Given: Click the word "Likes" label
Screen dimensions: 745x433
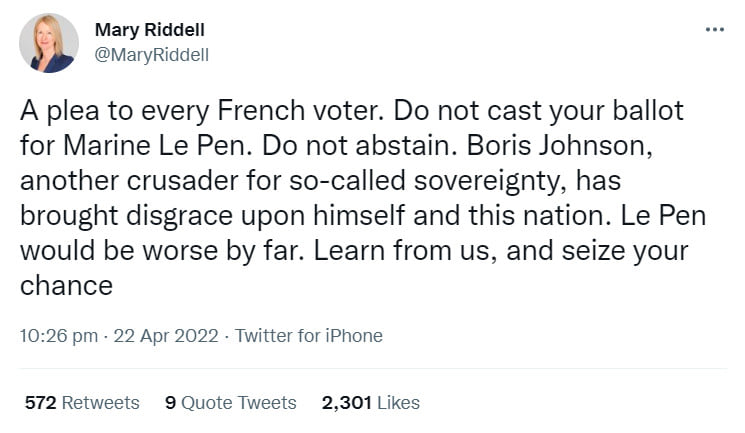Looking at the screenshot, I should click(x=398, y=403).
